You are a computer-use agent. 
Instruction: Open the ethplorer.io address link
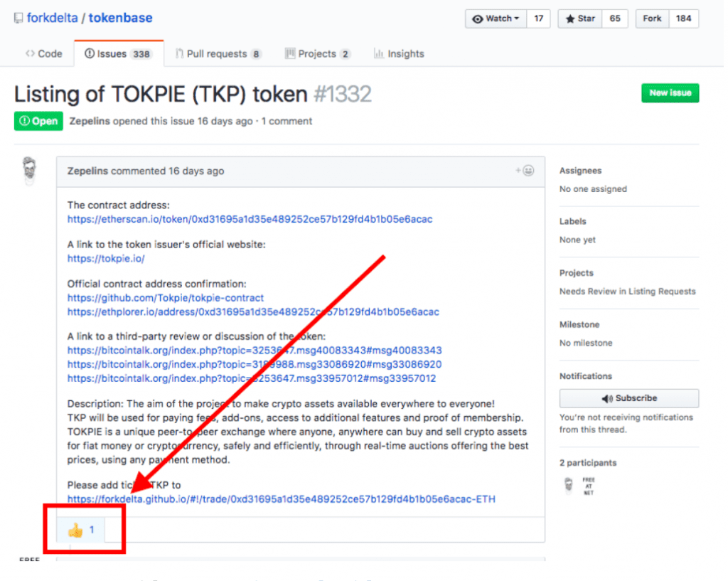tap(253, 311)
